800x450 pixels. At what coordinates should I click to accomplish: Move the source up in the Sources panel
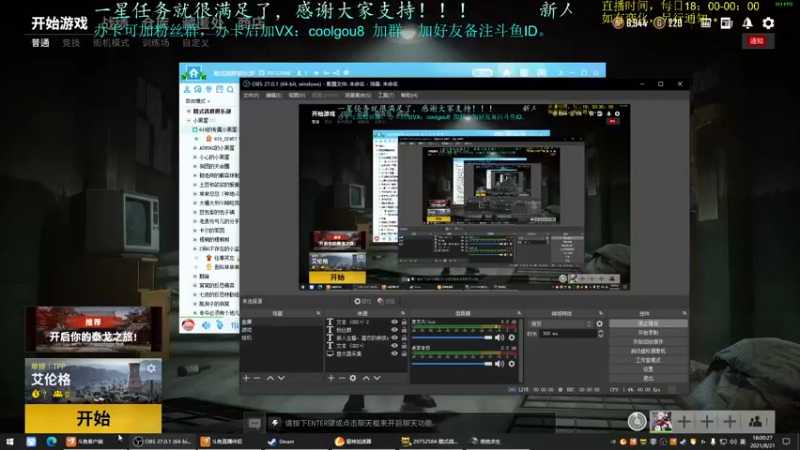click(366, 378)
